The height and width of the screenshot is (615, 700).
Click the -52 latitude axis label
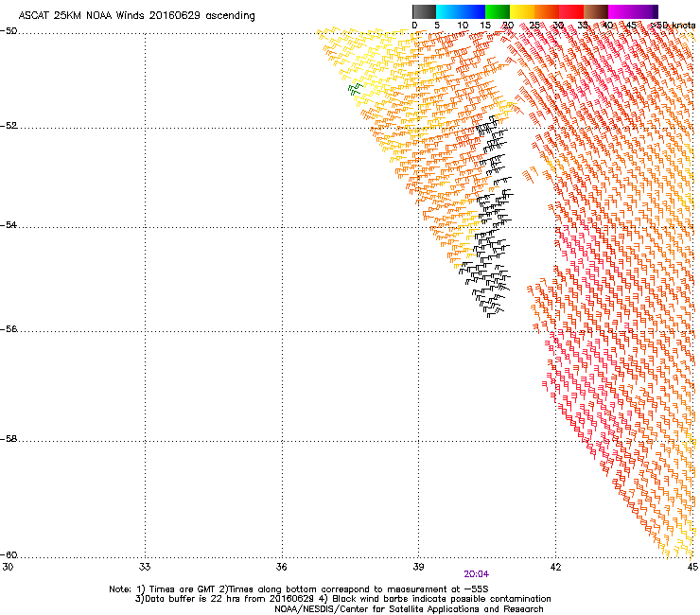(x=9, y=126)
